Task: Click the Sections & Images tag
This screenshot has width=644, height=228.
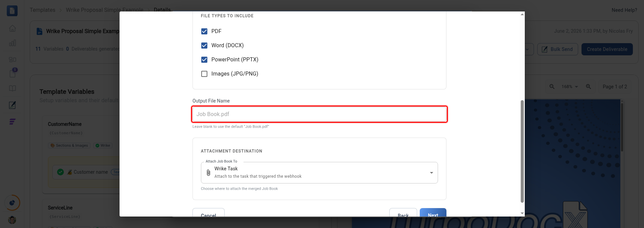Action: click(x=69, y=145)
